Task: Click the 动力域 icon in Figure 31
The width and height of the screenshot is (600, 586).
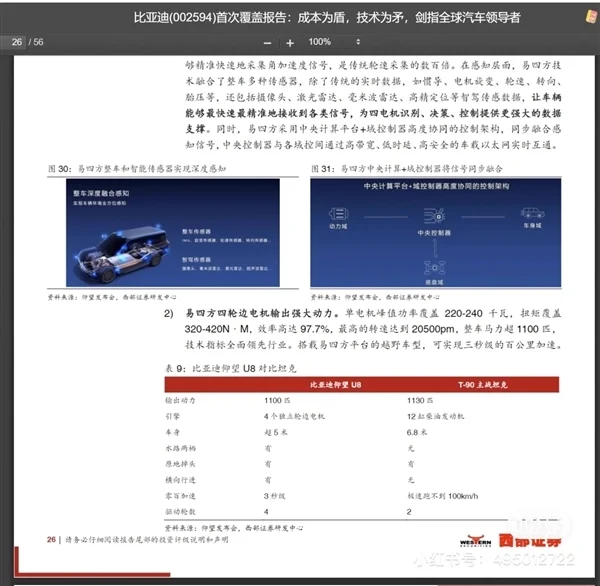Action: [x=338, y=214]
